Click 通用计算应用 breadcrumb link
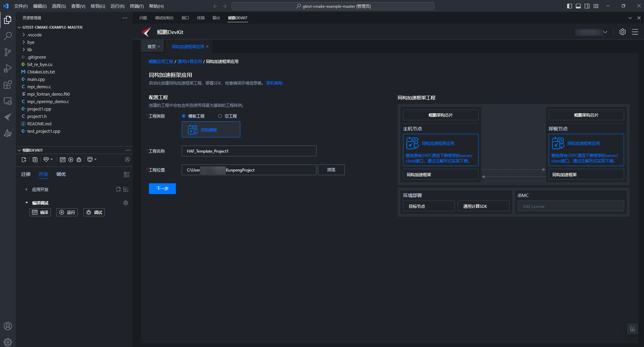 pyautogui.click(x=189, y=62)
